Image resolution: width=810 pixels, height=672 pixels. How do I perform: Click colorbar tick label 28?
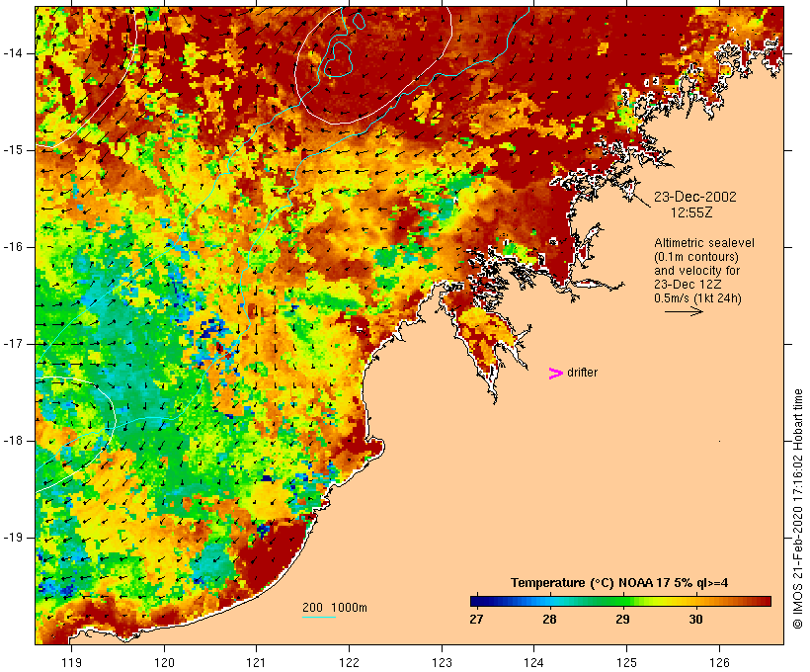(549, 619)
